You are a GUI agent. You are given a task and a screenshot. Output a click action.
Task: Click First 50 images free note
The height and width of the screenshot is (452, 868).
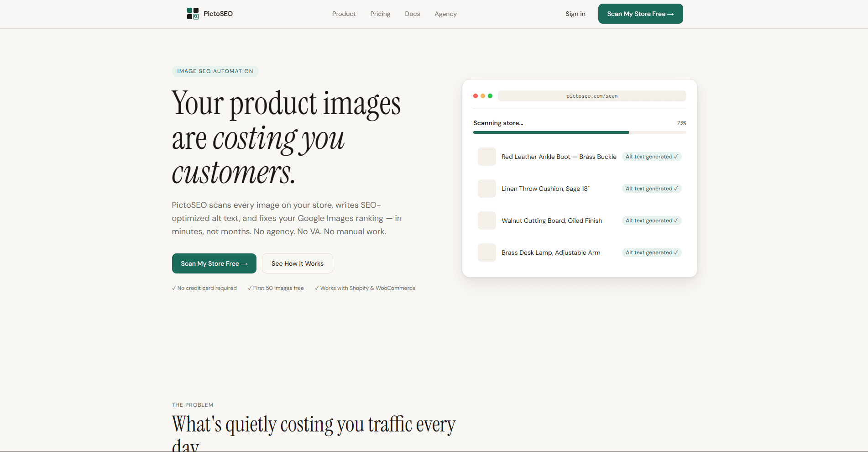click(276, 288)
